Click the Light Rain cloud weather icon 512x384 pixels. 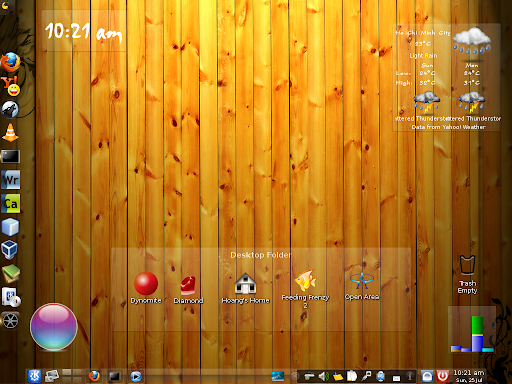472,41
